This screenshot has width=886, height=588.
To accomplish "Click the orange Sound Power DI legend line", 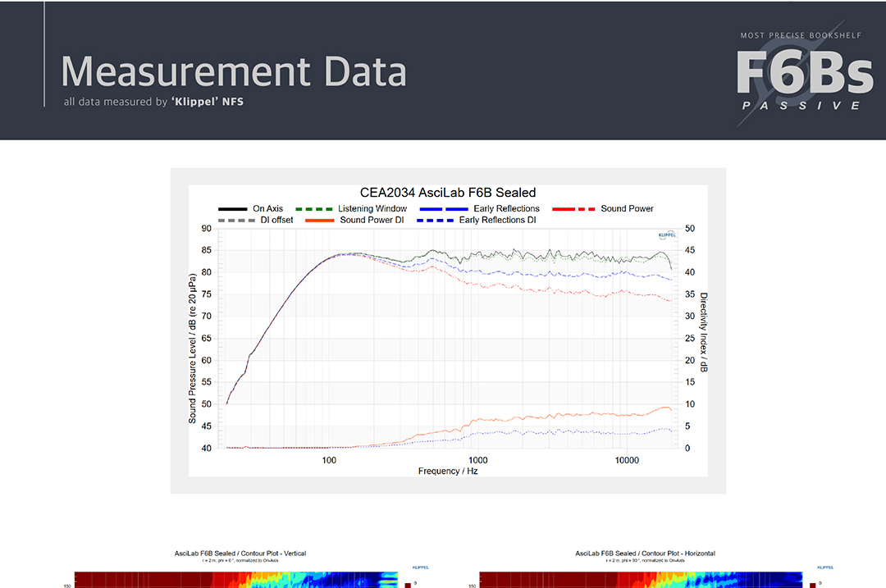I will pos(319,221).
